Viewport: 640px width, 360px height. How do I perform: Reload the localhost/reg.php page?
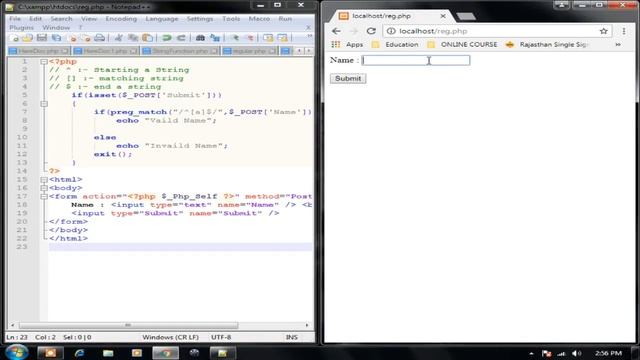[371, 31]
